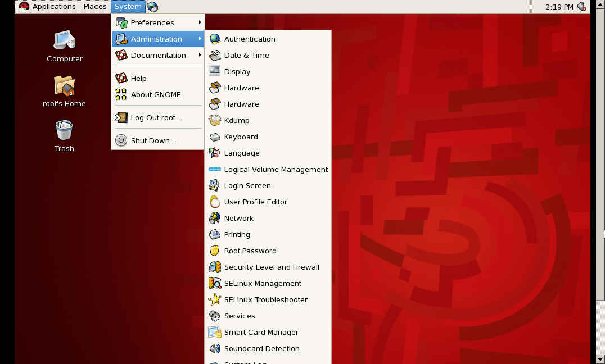Expand the Preferences submenu arrow
The image size is (605, 364).
[x=200, y=22]
